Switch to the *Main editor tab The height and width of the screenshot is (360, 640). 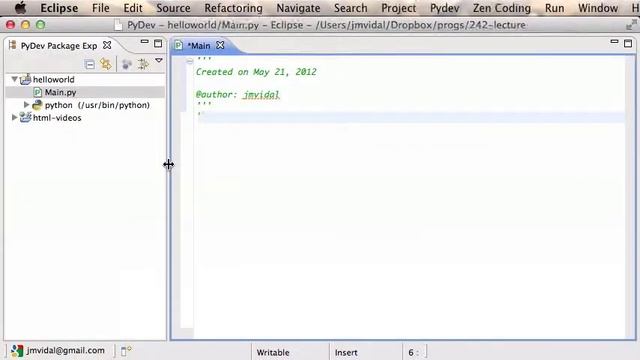coord(199,46)
